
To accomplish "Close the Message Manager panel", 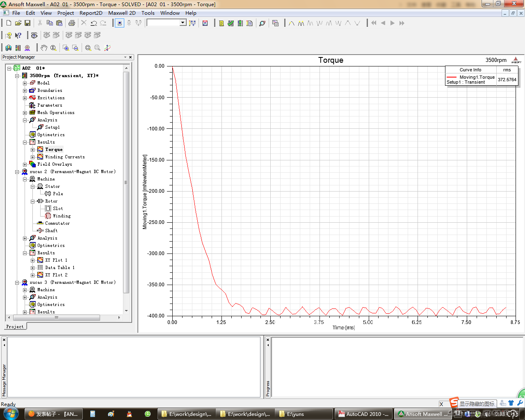I will click(x=4, y=340).
